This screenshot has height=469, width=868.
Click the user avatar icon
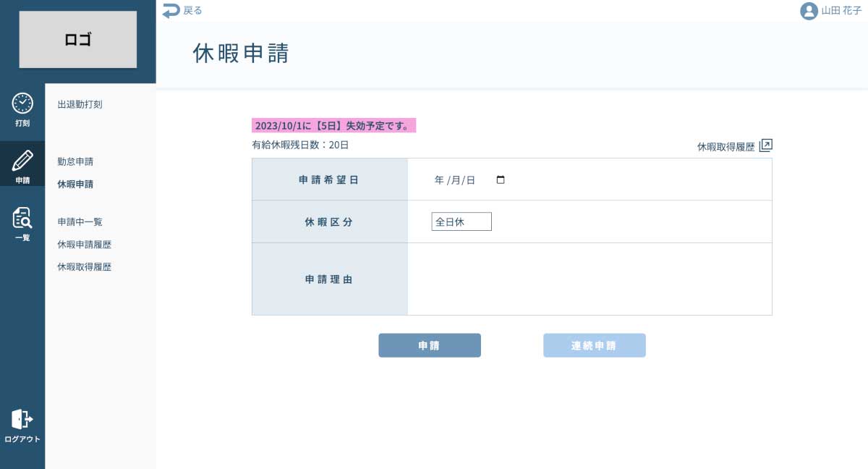(809, 11)
